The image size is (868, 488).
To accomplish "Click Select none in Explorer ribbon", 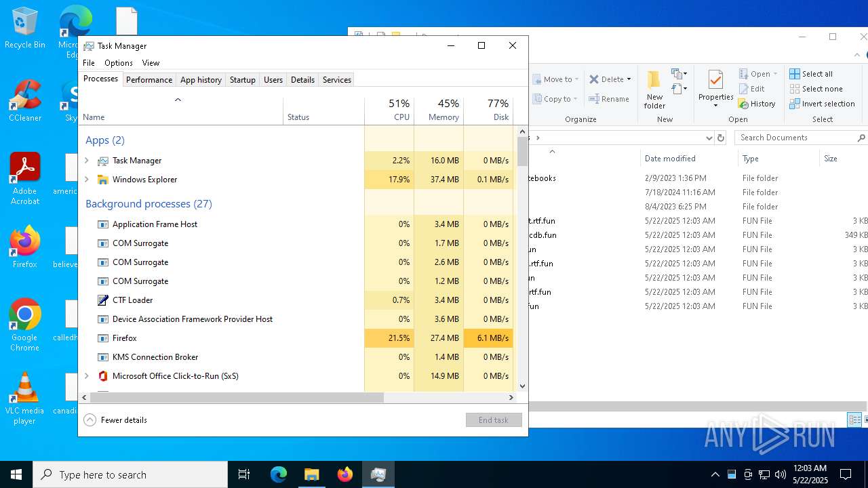I will (816, 89).
